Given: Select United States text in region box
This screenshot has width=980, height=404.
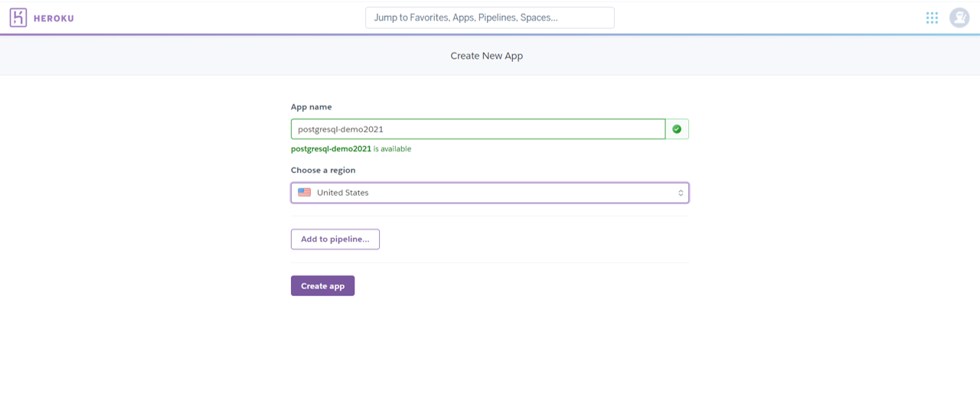Looking at the screenshot, I should tap(342, 193).
